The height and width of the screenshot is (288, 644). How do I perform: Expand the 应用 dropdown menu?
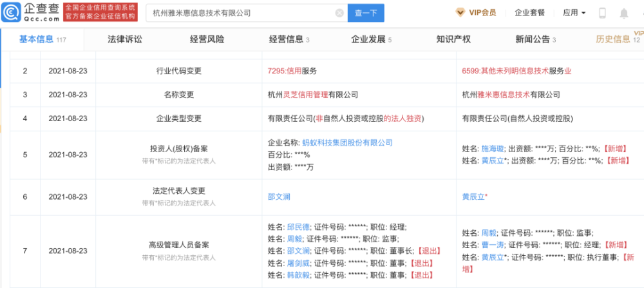[x=574, y=13]
